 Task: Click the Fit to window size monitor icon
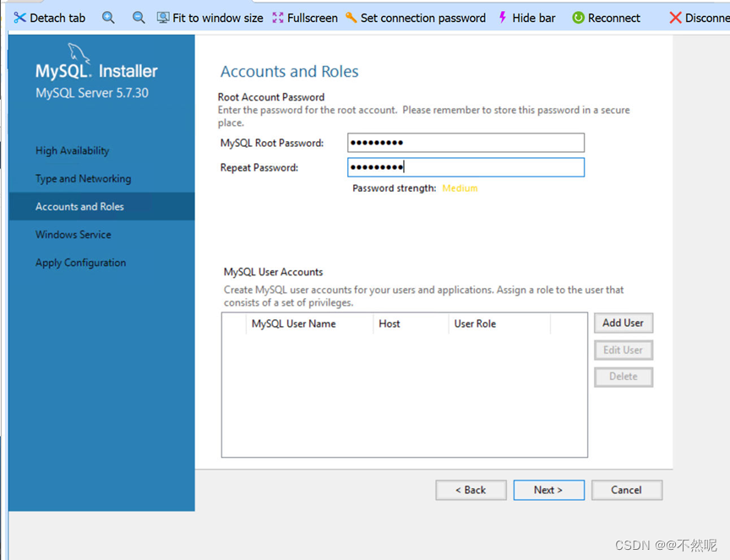click(x=163, y=18)
